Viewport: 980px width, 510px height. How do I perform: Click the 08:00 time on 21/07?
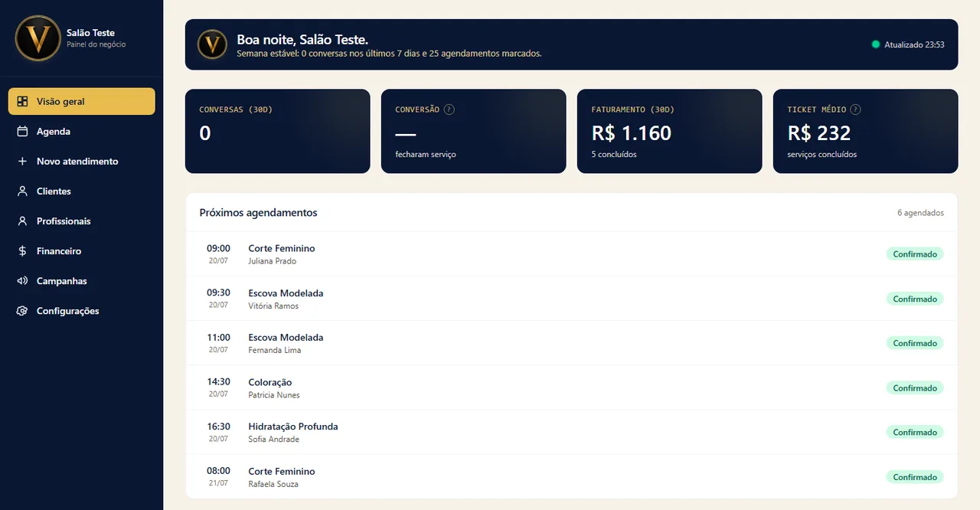coord(218,471)
